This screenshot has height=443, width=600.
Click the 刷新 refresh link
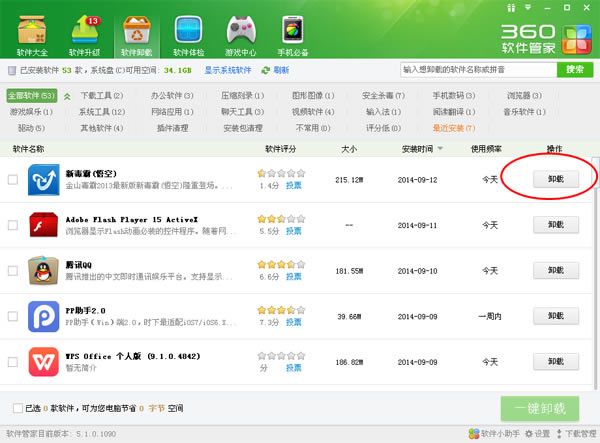coord(281,70)
